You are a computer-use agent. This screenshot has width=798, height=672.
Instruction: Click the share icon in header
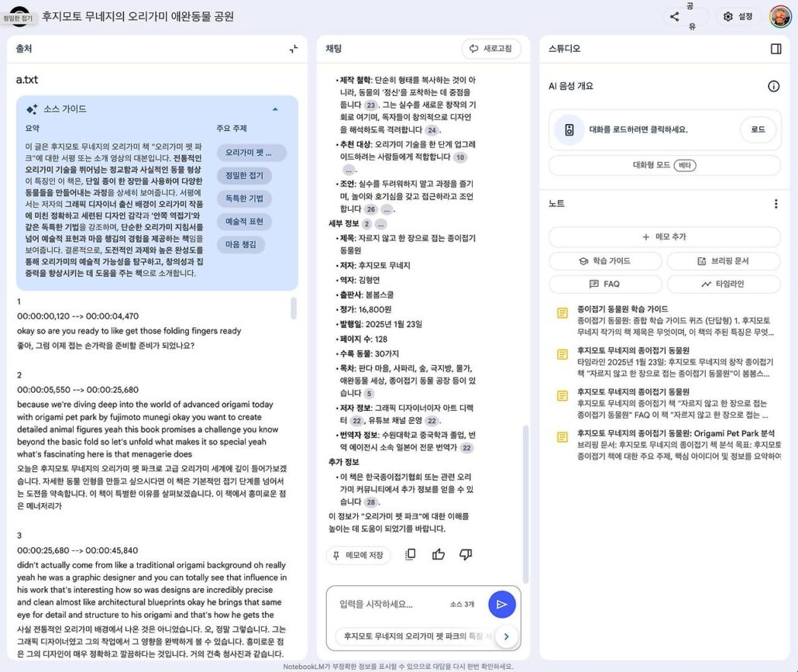point(675,16)
